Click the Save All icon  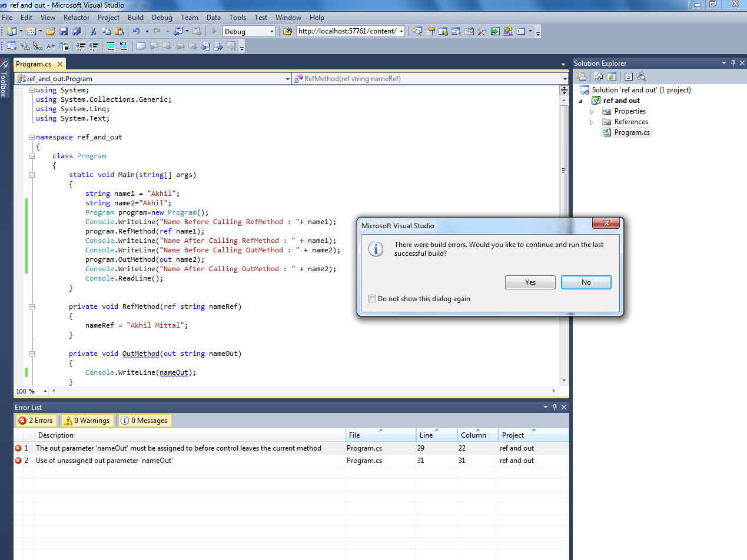coord(76,31)
